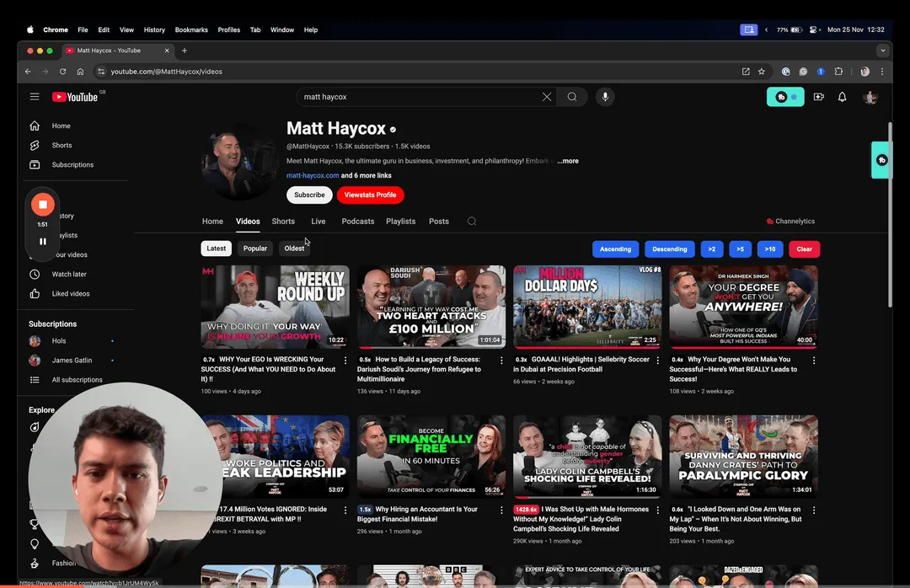Open options for Hiring an Accountant video
The width and height of the screenshot is (910, 588).
[501, 510]
